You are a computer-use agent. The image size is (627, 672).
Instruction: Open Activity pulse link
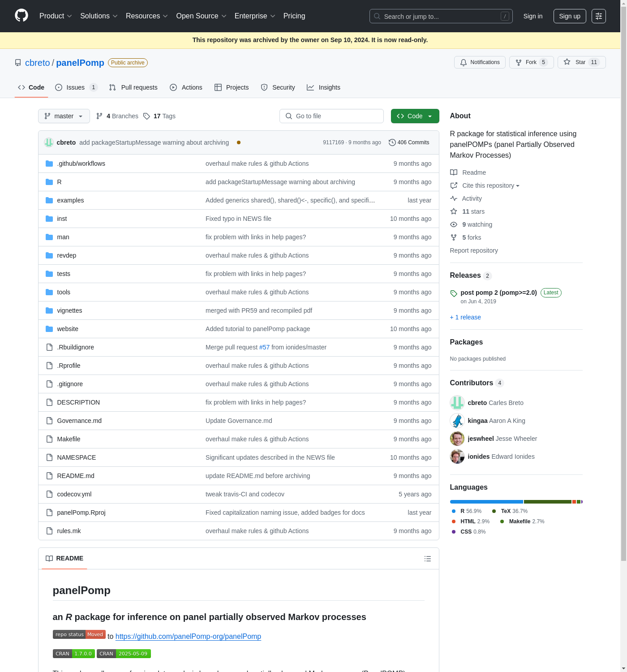(466, 198)
